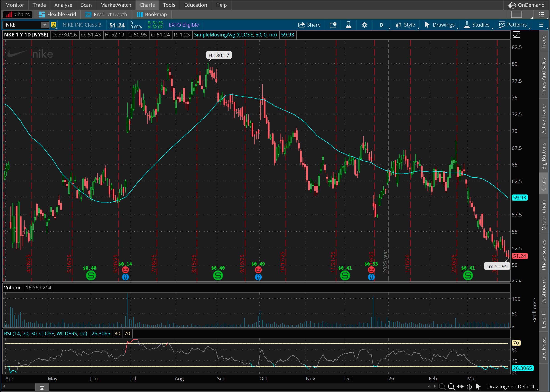Open the NKE symbol dropdown arrow
The width and height of the screenshot is (550, 392).
[x=44, y=25]
